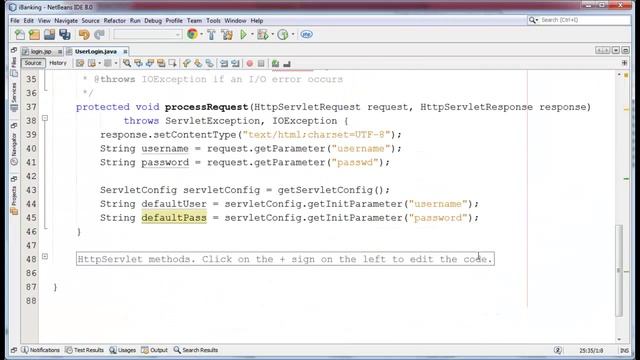Toggle Bookmark editor icon
The height and width of the screenshot is (360, 640).
[x=209, y=63]
